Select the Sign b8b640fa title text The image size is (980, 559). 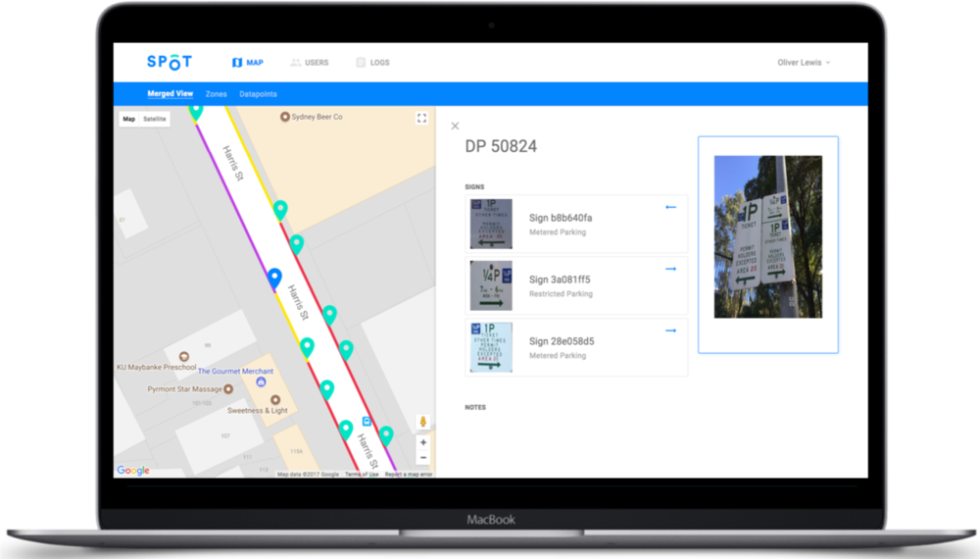pyautogui.click(x=561, y=218)
